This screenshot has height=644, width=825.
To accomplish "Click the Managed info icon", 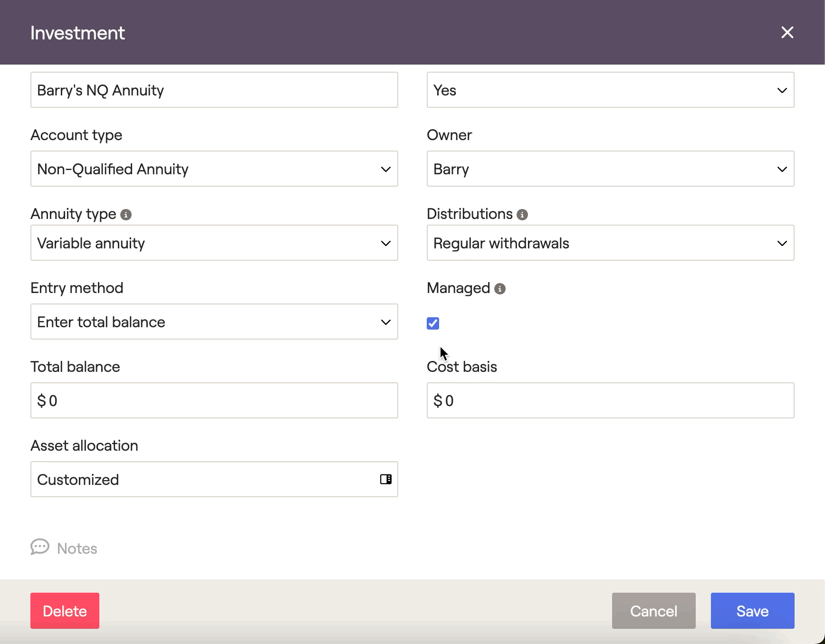I will (500, 289).
